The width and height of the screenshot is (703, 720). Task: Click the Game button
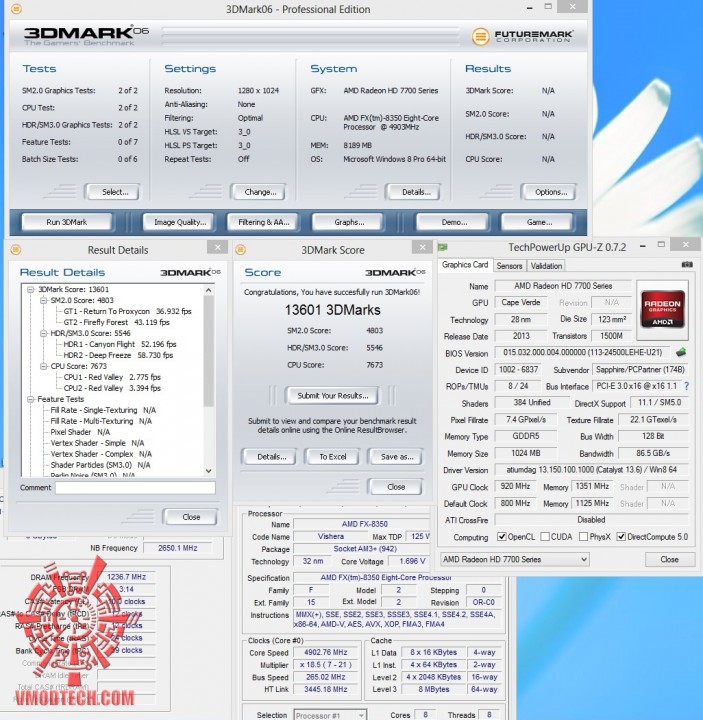pyautogui.click(x=538, y=222)
